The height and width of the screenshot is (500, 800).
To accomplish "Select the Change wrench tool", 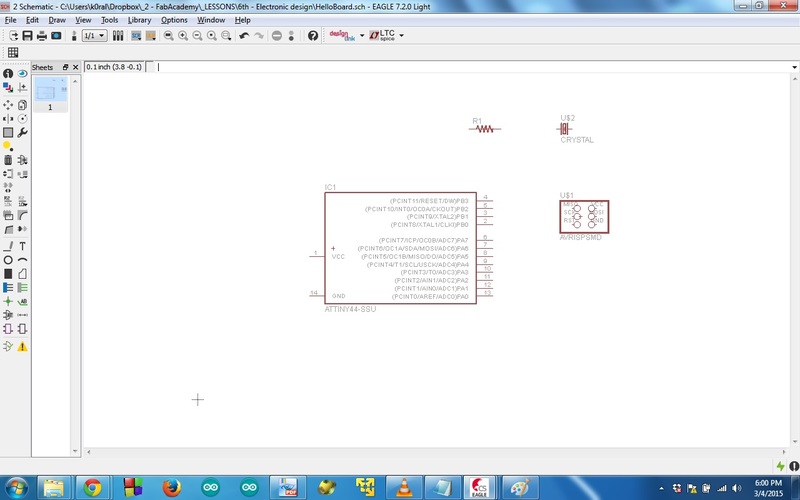I will (22, 133).
